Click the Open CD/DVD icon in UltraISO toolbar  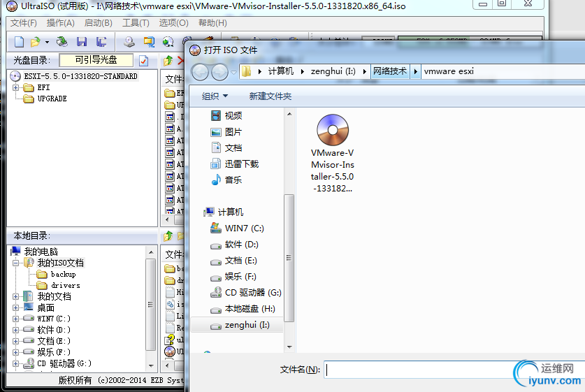[x=62, y=42]
